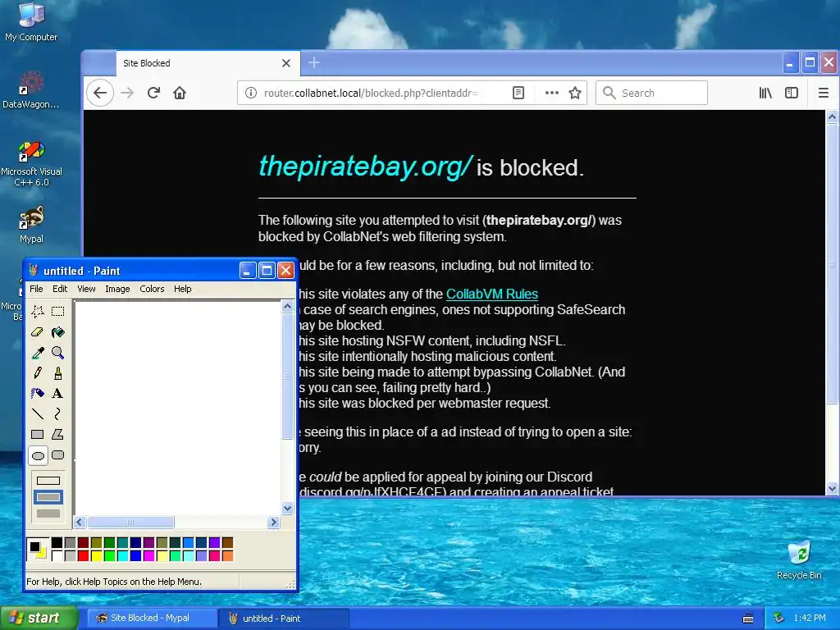Select the My Computer desktop icon
Viewport: 840px width, 630px height.
(31, 22)
